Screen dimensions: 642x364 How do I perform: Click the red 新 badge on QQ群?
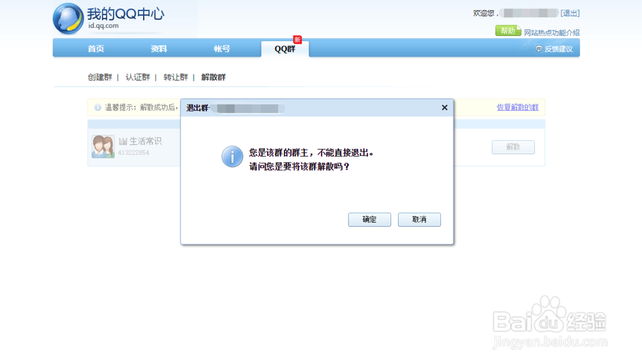[x=297, y=39]
